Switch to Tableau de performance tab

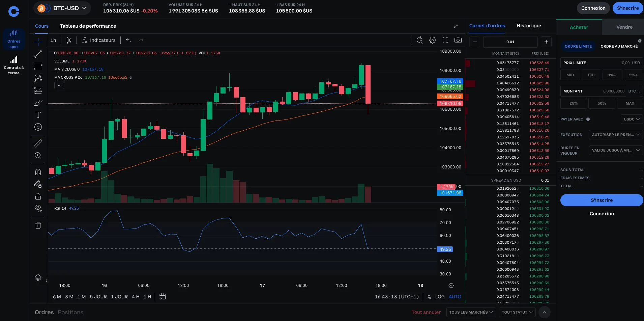click(88, 26)
